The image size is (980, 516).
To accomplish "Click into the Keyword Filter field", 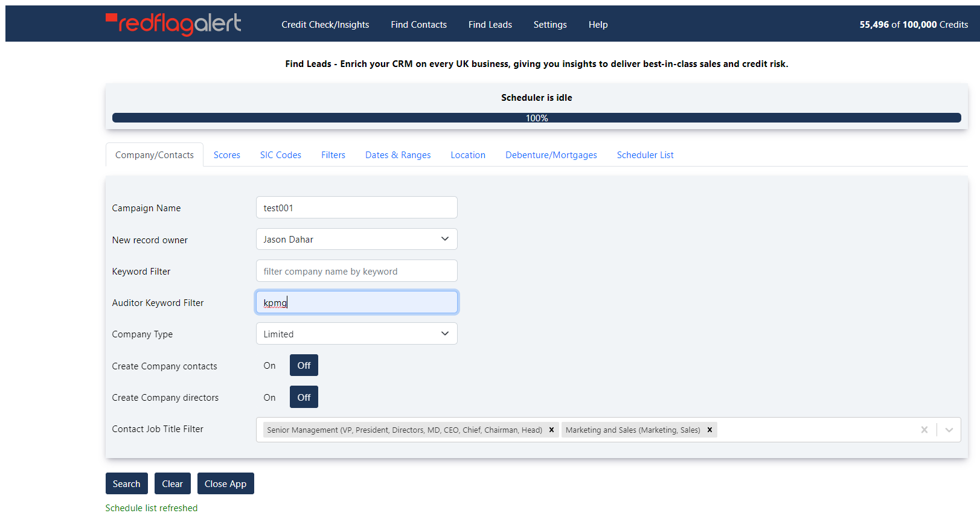I will pyautogui.click(x=356, y=271).
